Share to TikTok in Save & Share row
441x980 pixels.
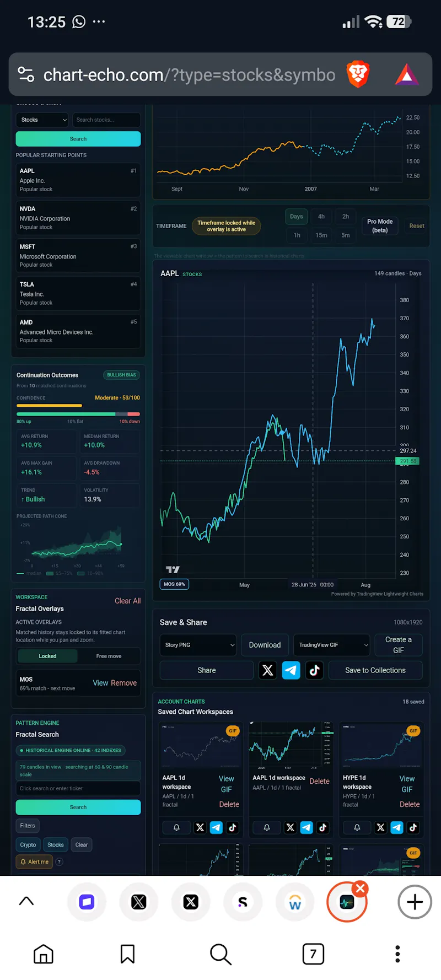point(314,670)
